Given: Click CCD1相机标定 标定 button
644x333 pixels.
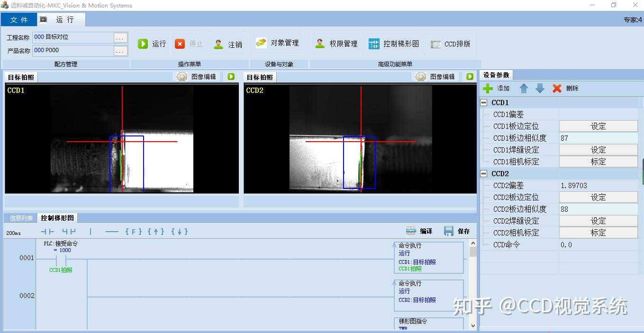Looking at the screenshot, I should click(599, 162).
